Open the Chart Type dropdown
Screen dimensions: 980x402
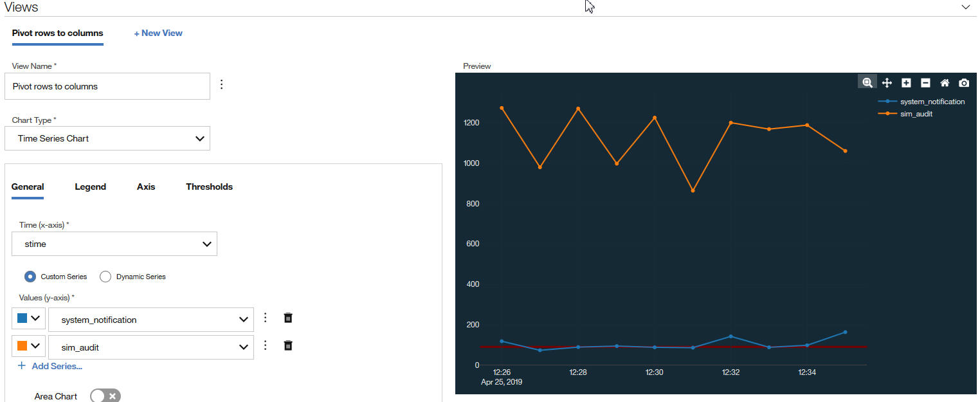[107, 138]
